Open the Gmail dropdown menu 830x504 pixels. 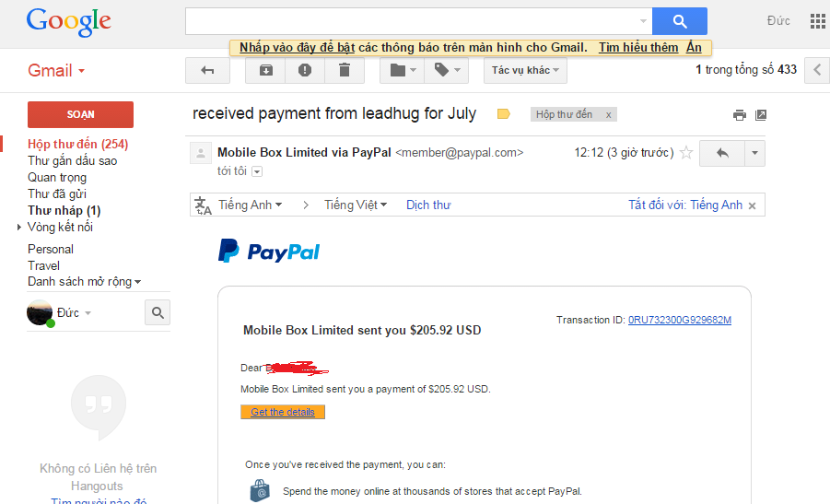click(56, 70)
